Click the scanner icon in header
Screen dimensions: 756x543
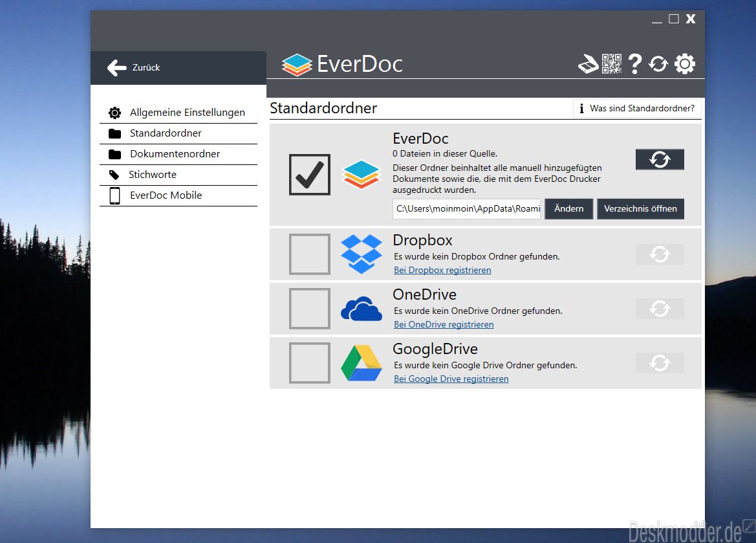coord(589,63)
